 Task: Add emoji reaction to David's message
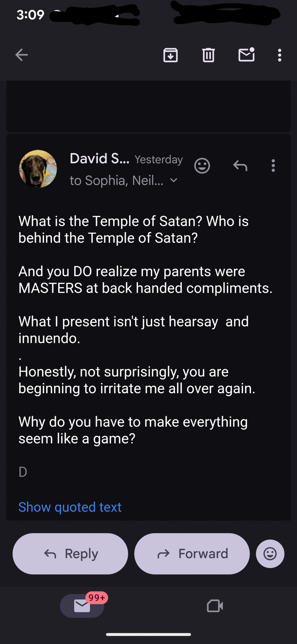coord(202,166)
